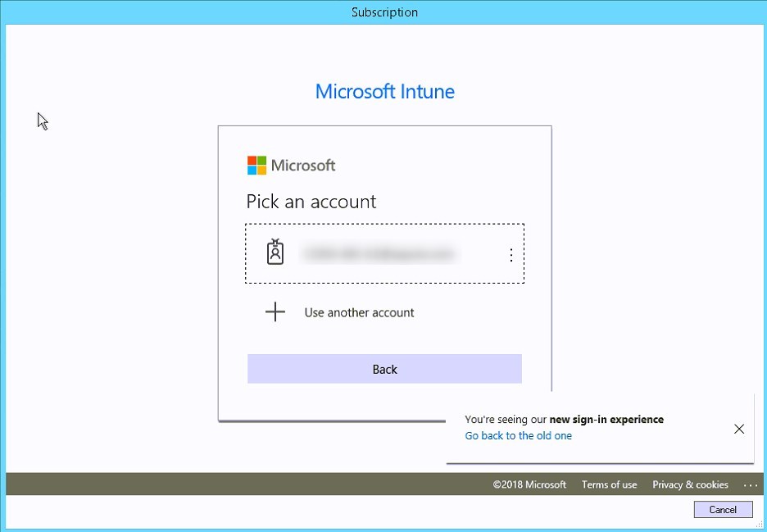Open the Terms of use link
Screen dimensions: 767x532
click(609, 484)
